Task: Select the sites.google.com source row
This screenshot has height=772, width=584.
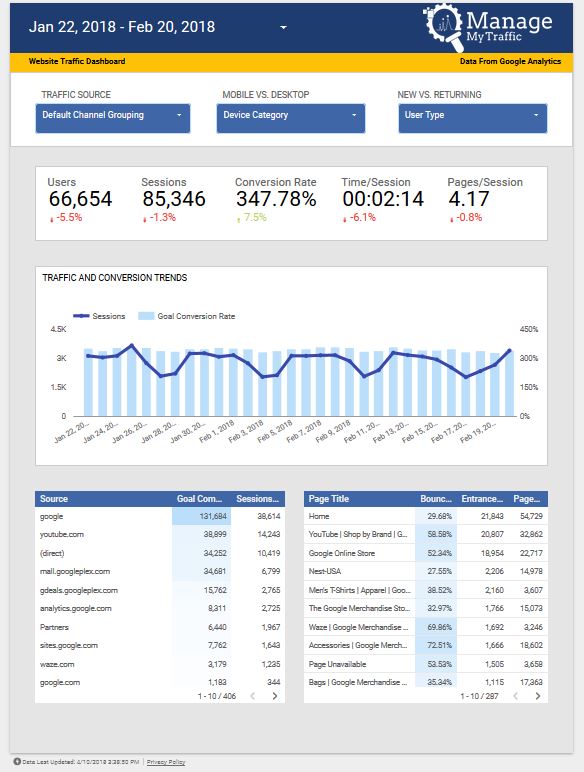Action: point(160,645)
